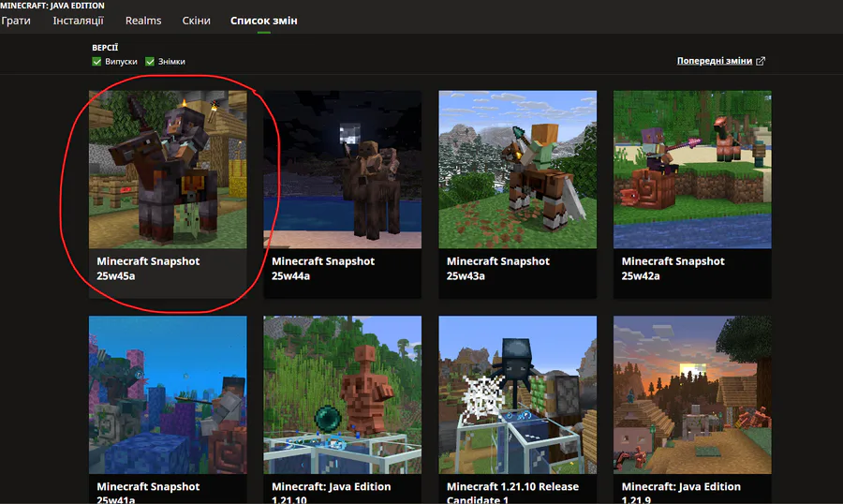Image resolution: width=843 pixels, height=504 pixels.
Task: Open the Попередні зміни link
Action: (x=714, y=61)
